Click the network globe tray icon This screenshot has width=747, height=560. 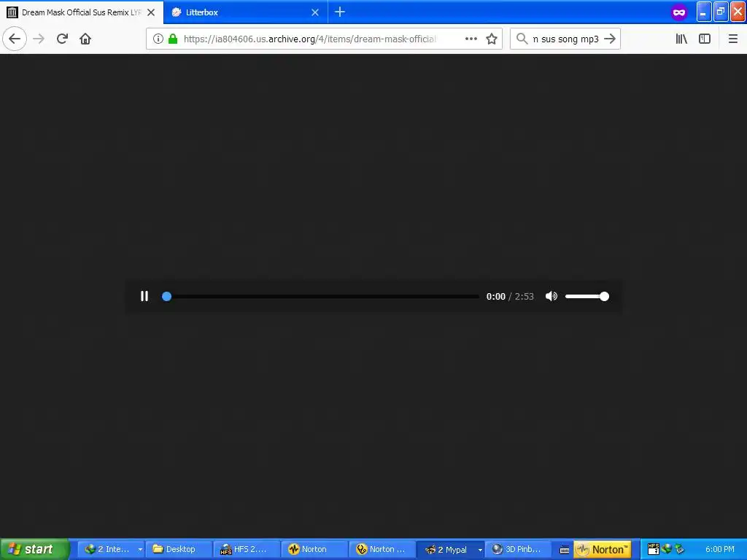click(x=667, y=549)
